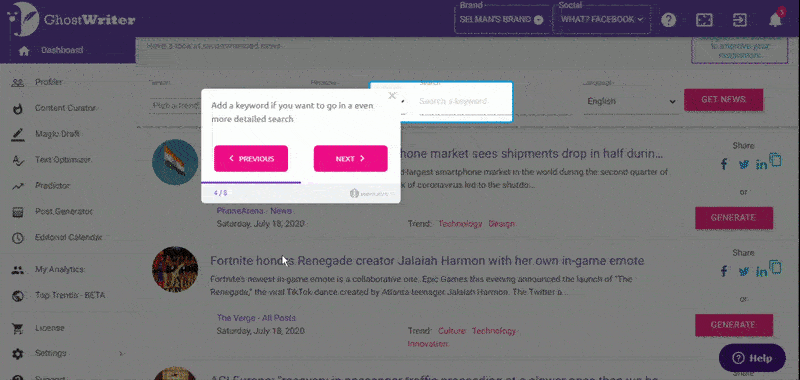800x380 pixels.
Task: Share Fortnite article on LinkedIn
Action: (x=761, y=271)
